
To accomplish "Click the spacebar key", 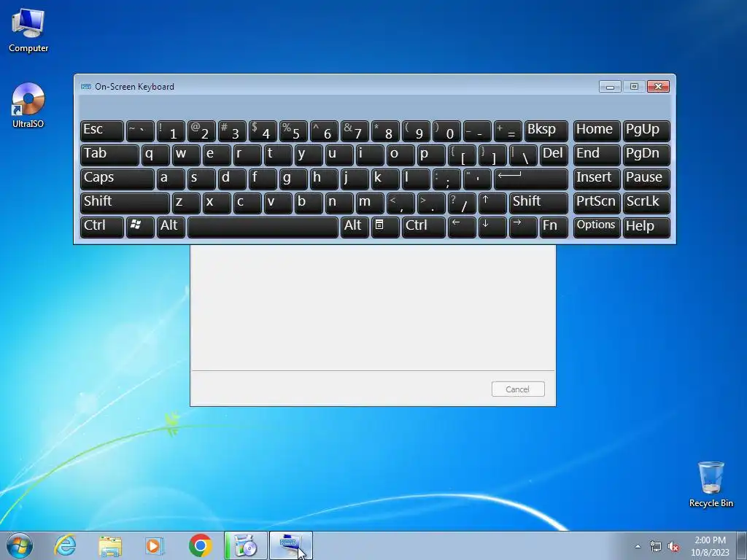I will [x=263, y=227].
